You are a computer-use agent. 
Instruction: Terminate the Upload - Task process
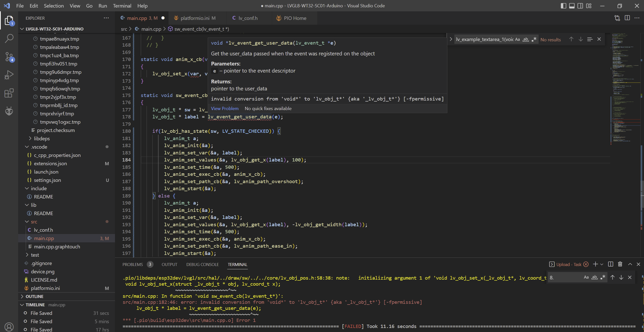pyautogui.click(x=586, y=264)
